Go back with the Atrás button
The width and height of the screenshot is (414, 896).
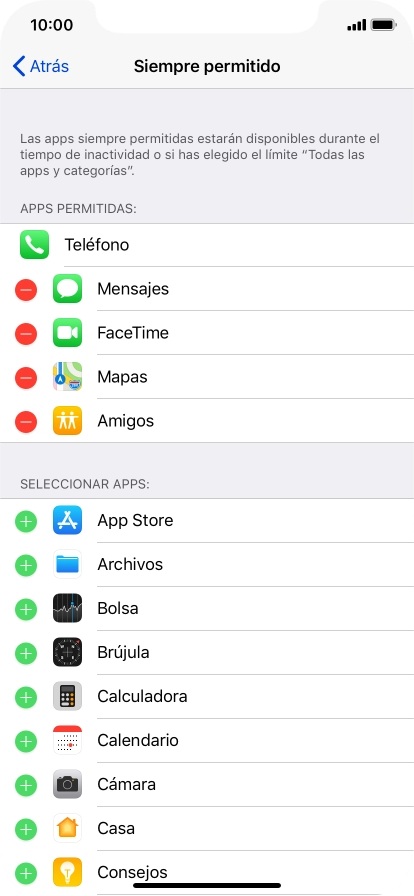click(x=41, y=66)
